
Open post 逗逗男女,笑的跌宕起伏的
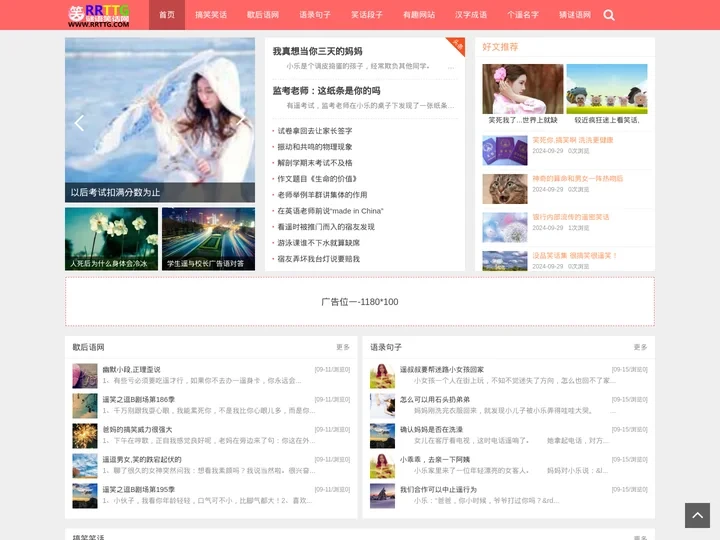click(x=141, y=460)
